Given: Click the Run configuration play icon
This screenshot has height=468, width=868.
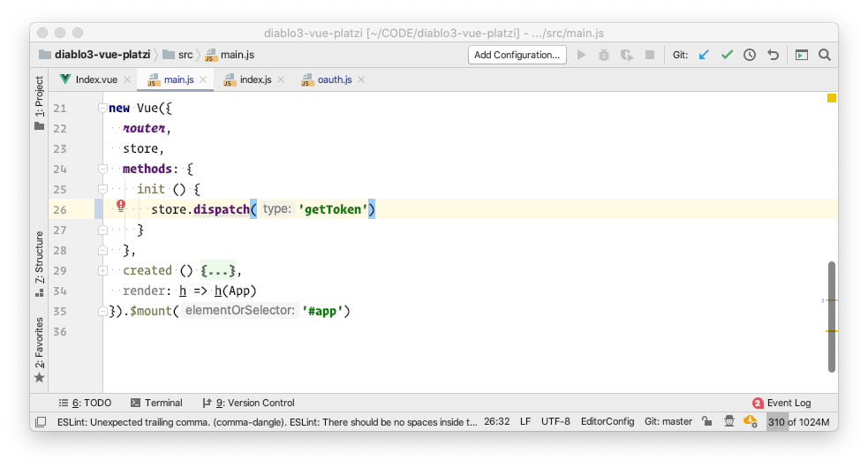Looking at the screenshot, I should tap(581, 55).
